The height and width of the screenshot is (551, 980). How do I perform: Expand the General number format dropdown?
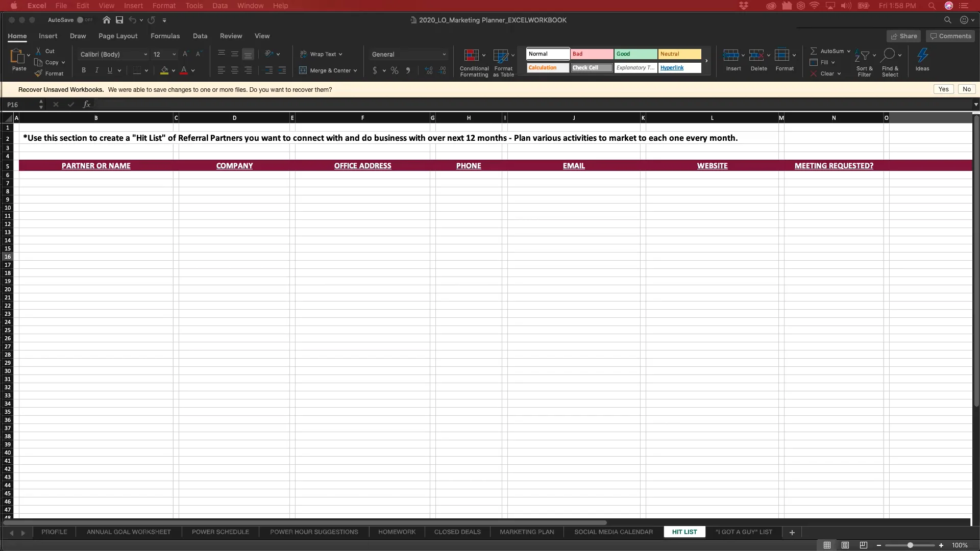tap(444, 55)
